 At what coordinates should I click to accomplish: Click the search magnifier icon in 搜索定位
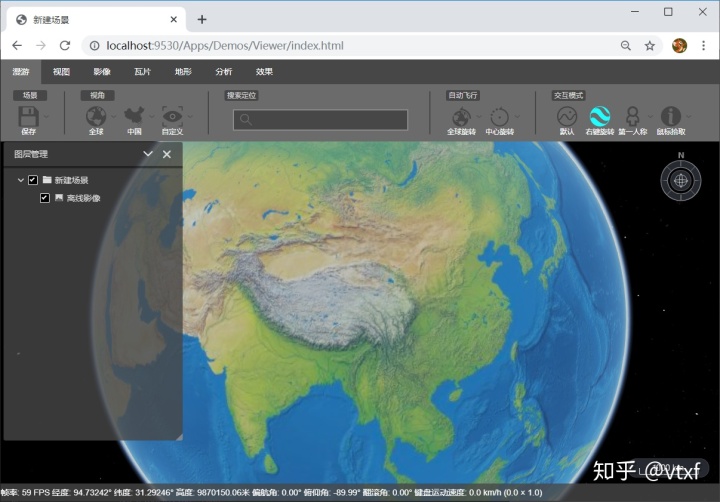point(246,120)
